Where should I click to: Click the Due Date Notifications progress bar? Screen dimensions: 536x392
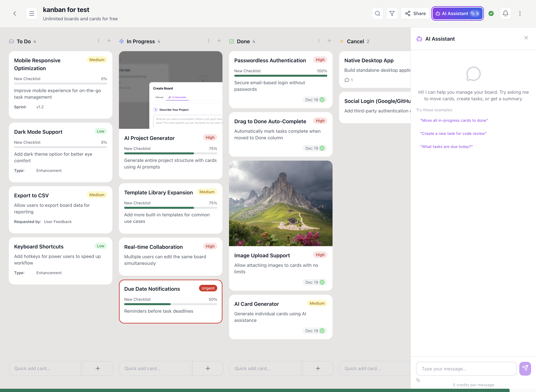click(170, 304)
